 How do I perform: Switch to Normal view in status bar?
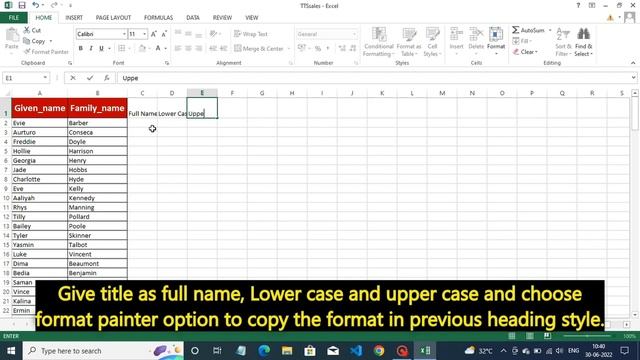[x=511, y=336]
